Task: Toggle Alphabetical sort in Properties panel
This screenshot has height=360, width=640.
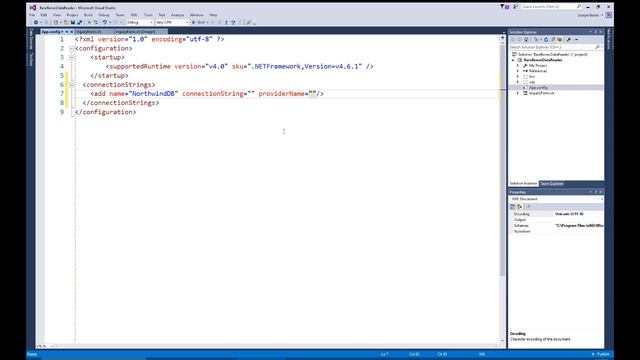Action: tap(520, 207)
